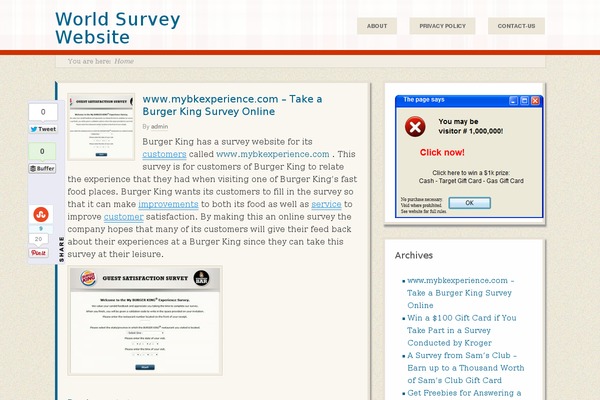Click the 'improvements' link in article

coord(168,204)
